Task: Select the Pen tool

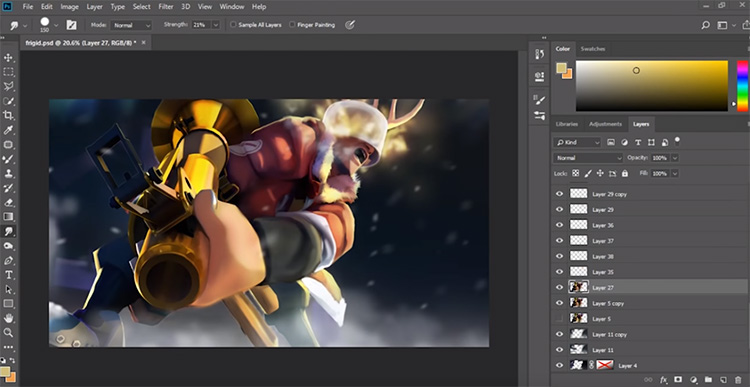Action: [8, 261]
